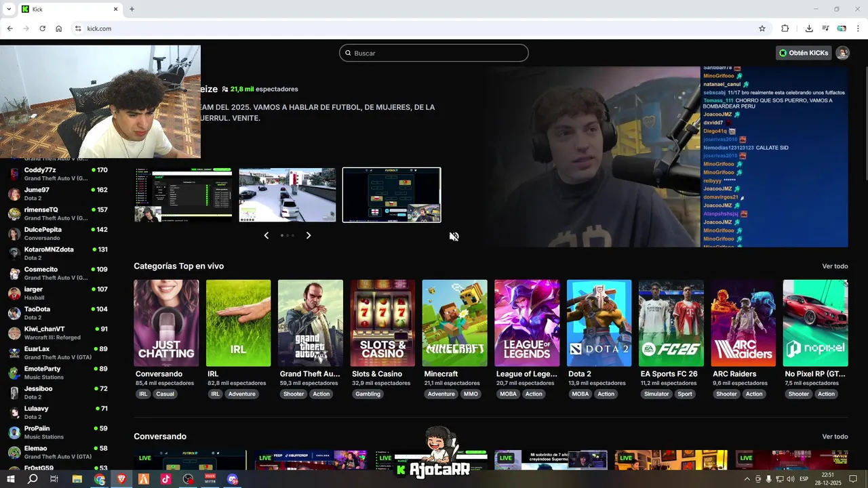Screen dimensions: 868x488
Task: Click the Obtén KICKs button
Action: coord(804,53)
